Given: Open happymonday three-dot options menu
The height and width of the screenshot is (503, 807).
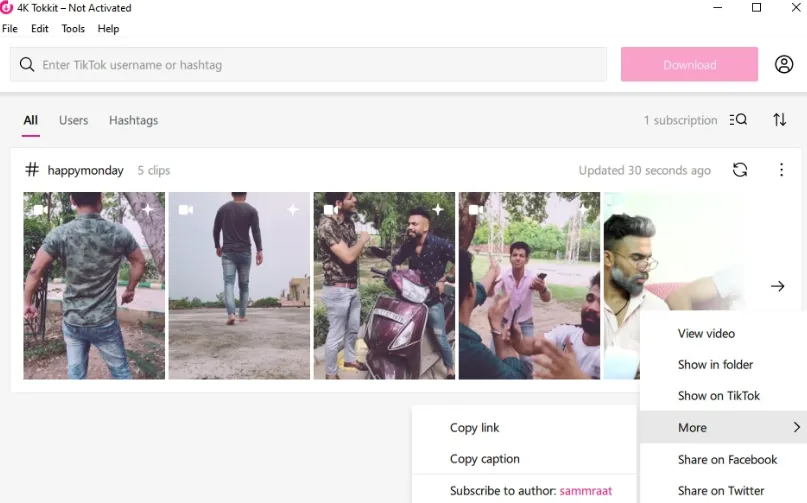Looking at the screenshot, I should click(781, 170).
